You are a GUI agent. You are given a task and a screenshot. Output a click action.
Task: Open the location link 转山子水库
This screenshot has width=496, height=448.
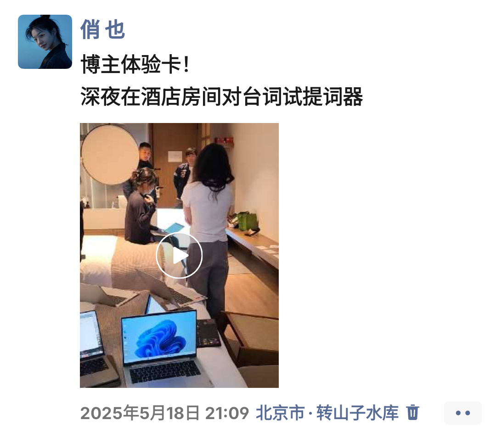coord(357,413)
